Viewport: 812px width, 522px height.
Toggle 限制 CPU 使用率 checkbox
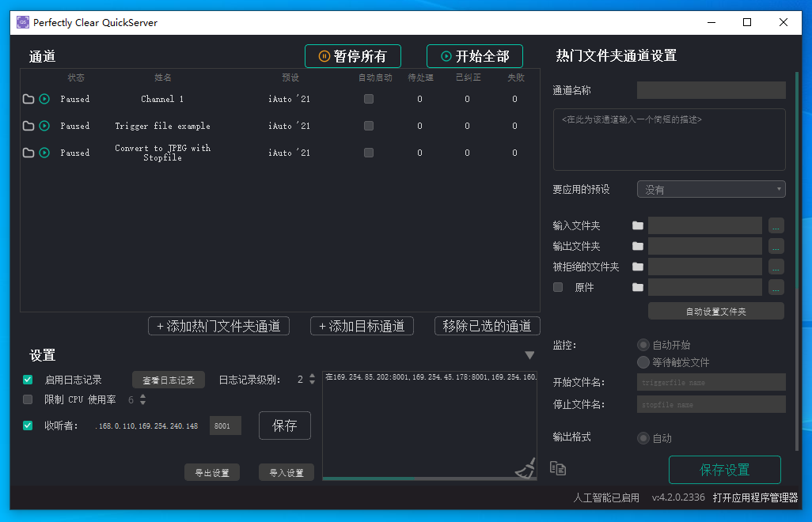28,399
